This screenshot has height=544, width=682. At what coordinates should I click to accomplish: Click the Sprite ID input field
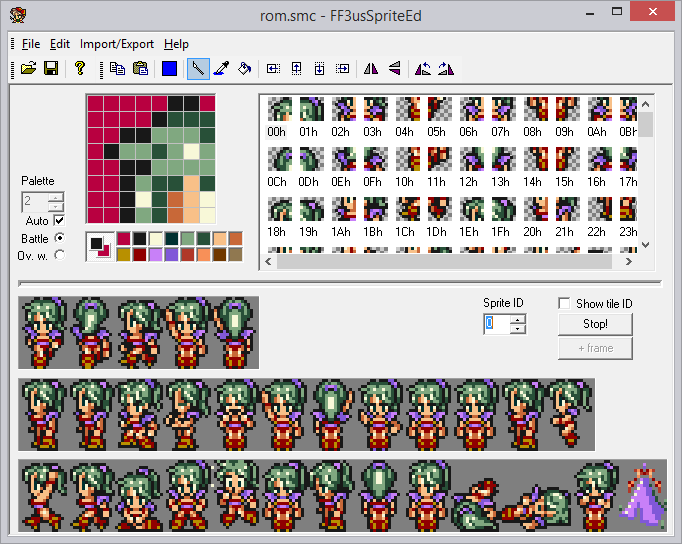click(496, 324)
